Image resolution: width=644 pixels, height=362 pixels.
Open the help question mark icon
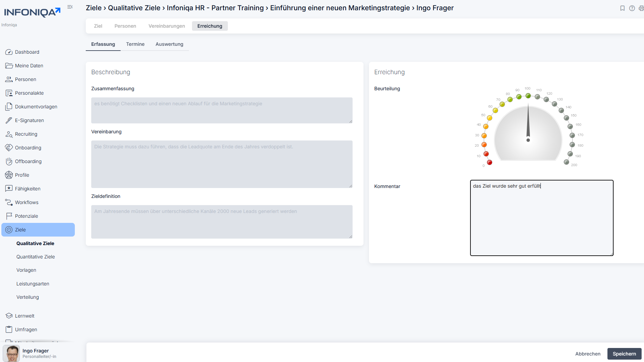click(x=632, y=8)
